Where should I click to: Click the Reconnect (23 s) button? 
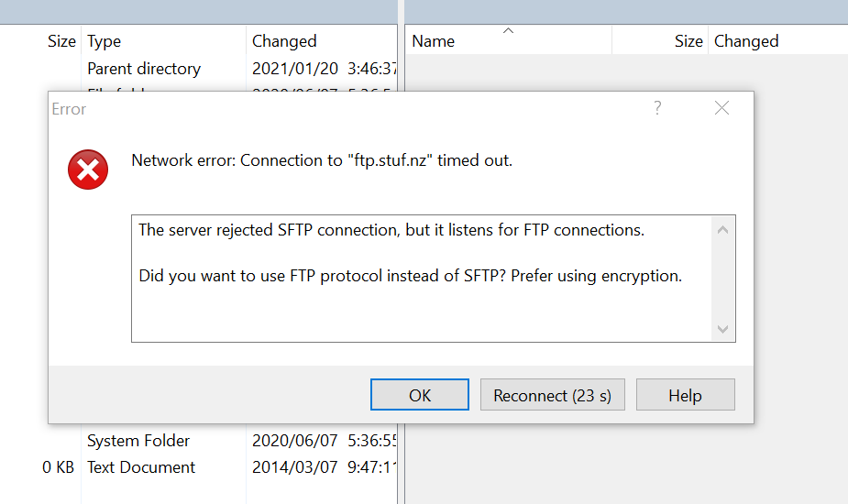[552, 395]
